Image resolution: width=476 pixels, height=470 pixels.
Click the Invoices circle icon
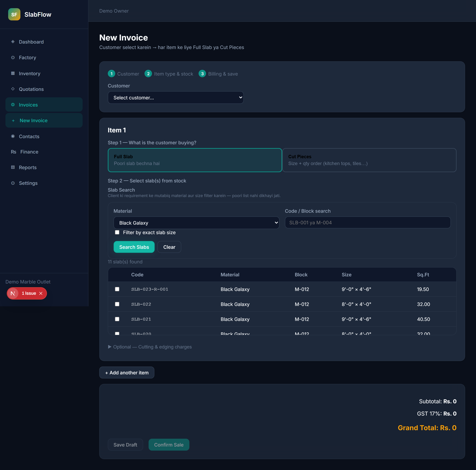[x=13, y=104]
